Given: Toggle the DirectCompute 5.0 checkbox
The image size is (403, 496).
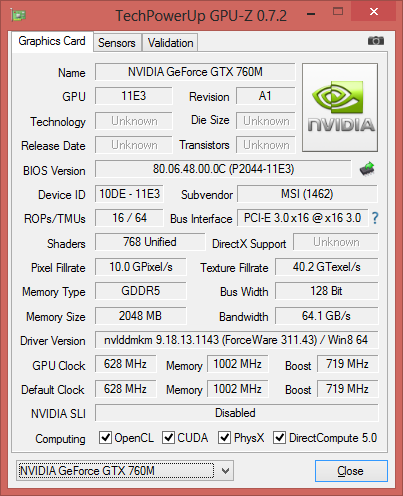Looking at the screenshot, I should point(279,437).
